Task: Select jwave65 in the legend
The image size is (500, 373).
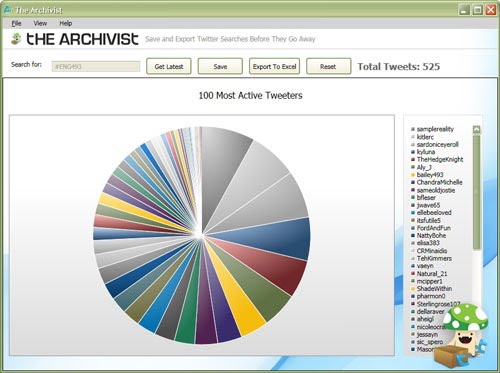Action: [428, 205]
